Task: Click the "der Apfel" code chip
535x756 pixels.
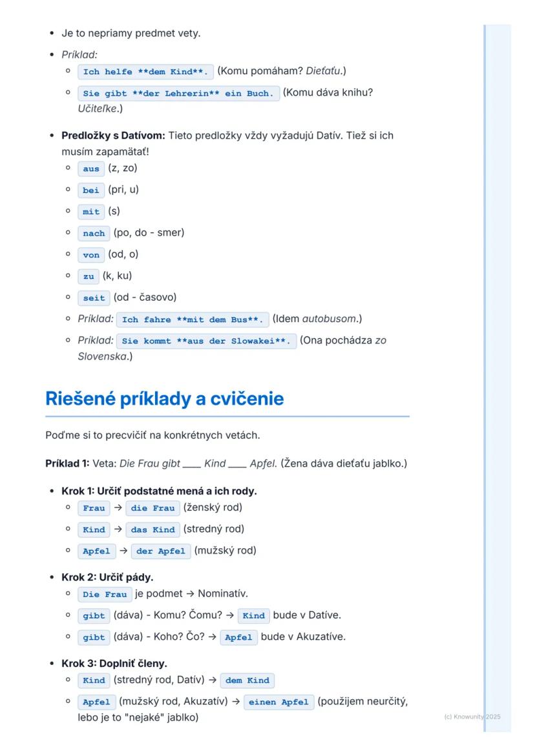Action: 161,551
